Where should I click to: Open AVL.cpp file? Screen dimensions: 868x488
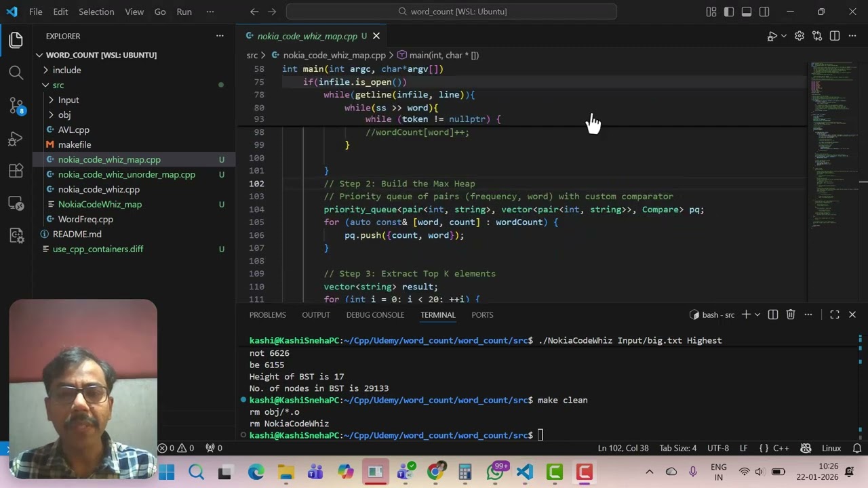(73, 129)
